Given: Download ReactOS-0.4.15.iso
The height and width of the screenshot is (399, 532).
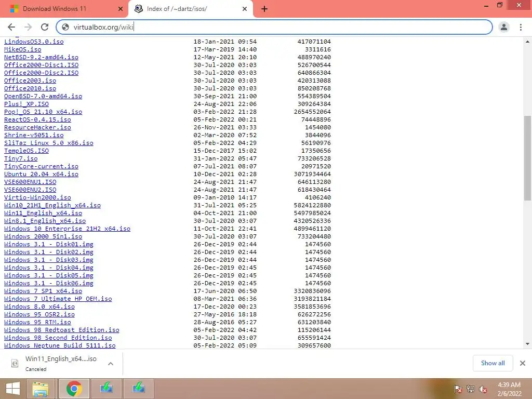Looking at the screenshot, I should point(37,120).
